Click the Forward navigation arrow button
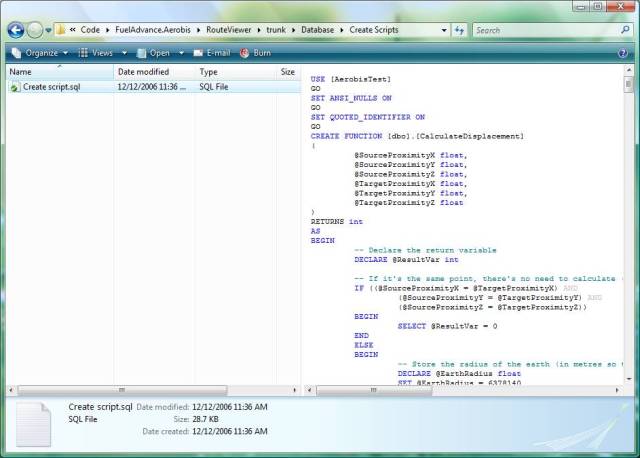Screen dimensions: 640x458 35,30
